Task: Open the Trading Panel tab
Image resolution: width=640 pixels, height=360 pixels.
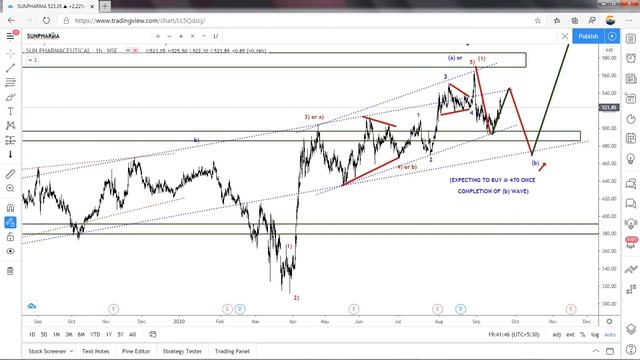Action: pyautogui.click(x=232, y=351)
